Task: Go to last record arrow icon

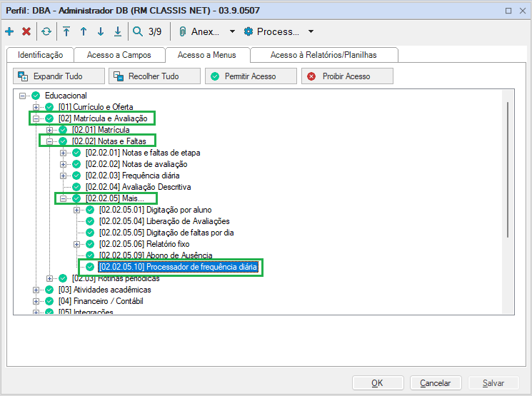Action: pos(118,31)
